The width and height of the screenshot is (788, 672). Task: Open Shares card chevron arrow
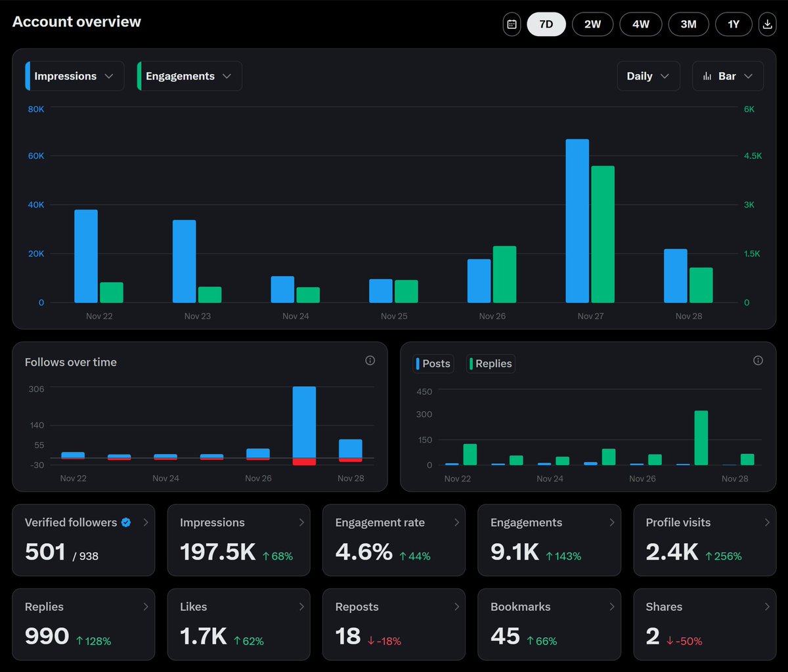coord(767,606)
